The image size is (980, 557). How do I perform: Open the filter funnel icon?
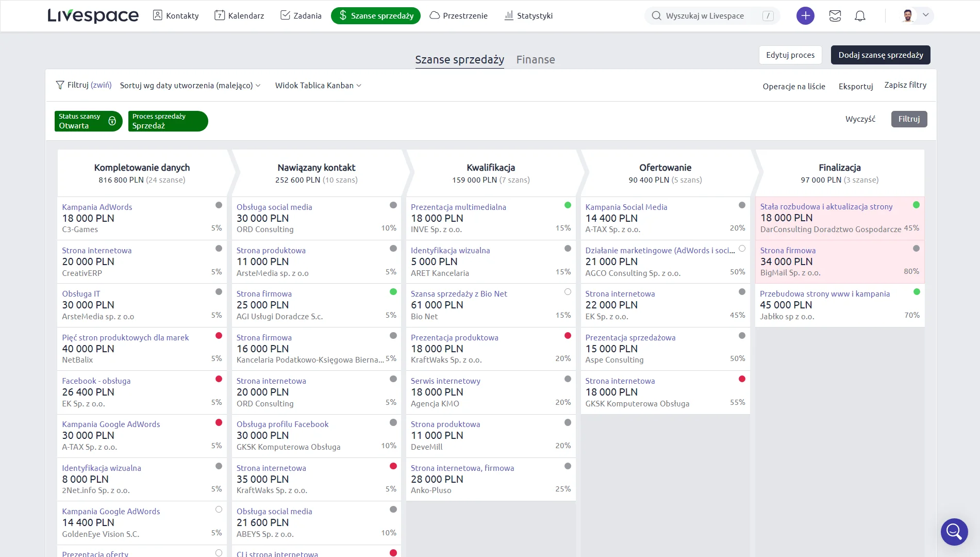[59, 85]
